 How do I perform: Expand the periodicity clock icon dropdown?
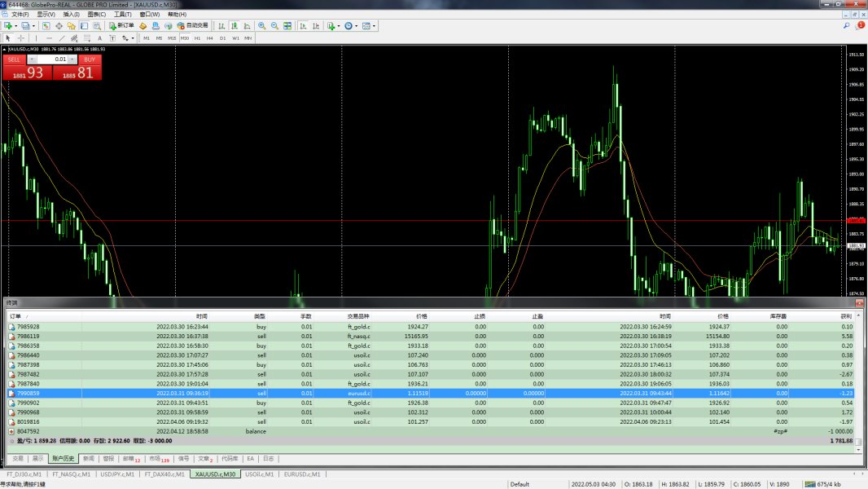357,26
